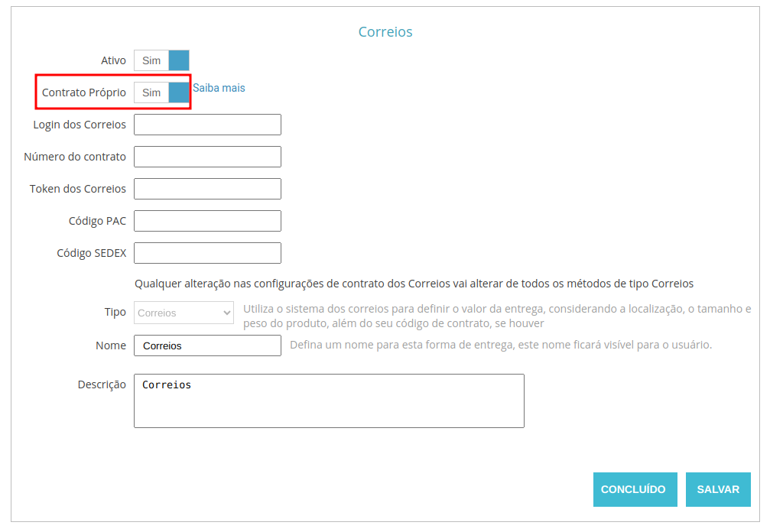Screen dimensions: 770x532
Task: Click the Ativo label
Action: click(113, 60)
